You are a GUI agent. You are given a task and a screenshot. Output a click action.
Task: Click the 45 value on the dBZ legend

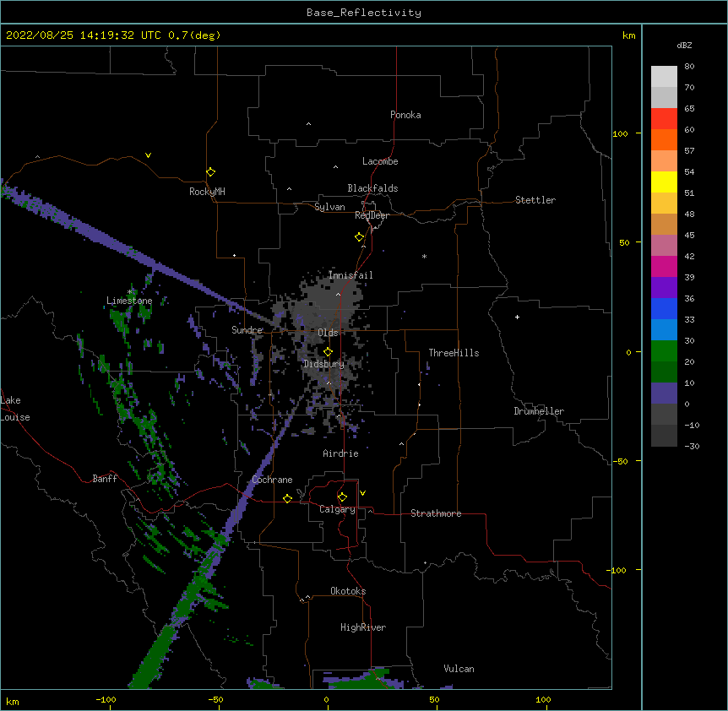(x=689, y=236)
